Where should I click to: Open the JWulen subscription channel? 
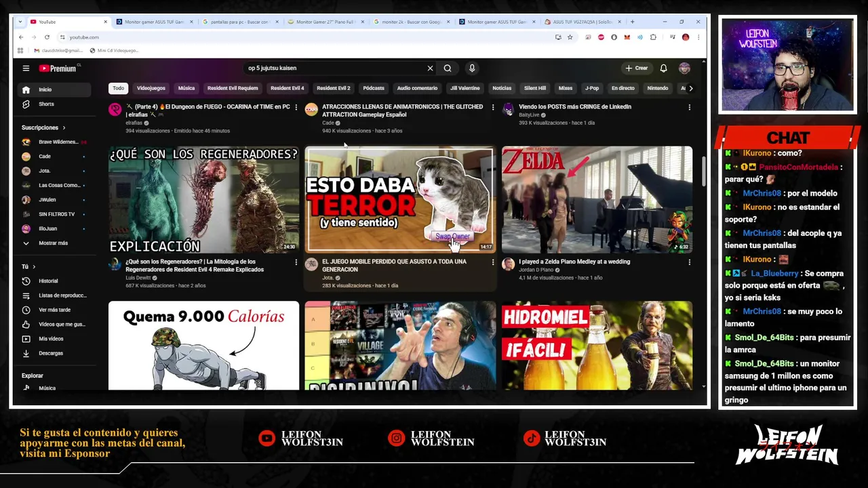pyautogui.click(x=55, y=200)
